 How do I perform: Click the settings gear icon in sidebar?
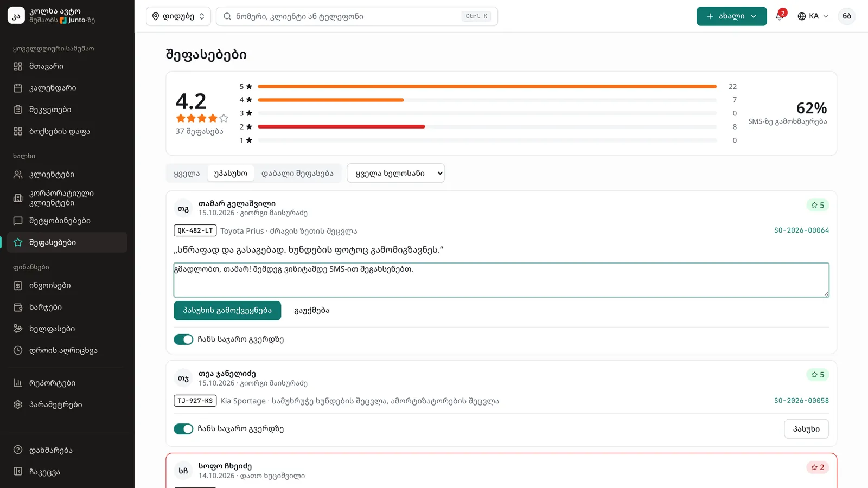click(x=18, y=404)
